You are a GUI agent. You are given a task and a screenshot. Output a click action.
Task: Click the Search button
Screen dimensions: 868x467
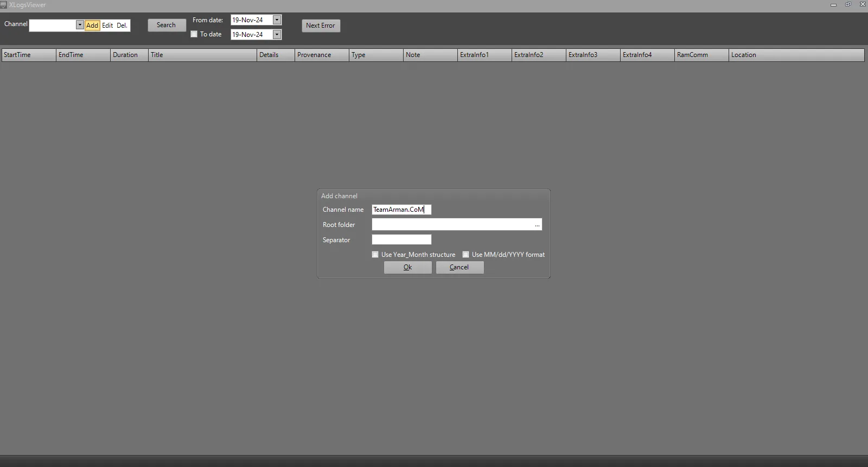click(x=167, y=25)
